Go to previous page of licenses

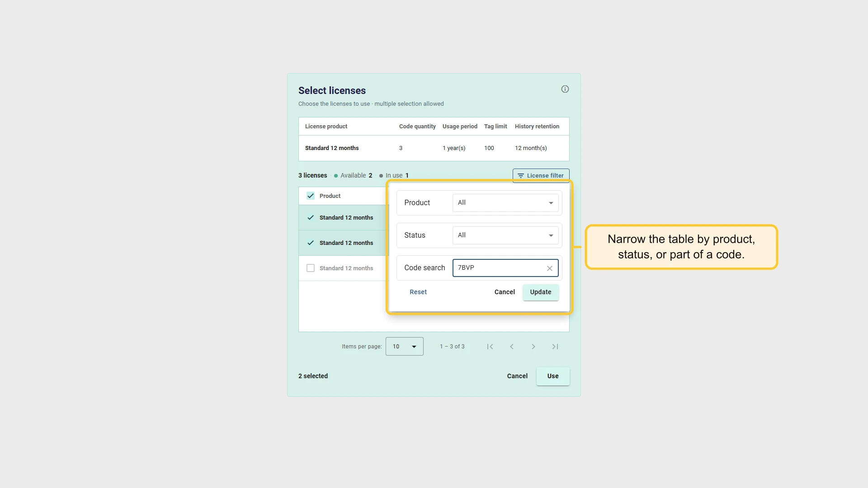click(x=511, y=347)
